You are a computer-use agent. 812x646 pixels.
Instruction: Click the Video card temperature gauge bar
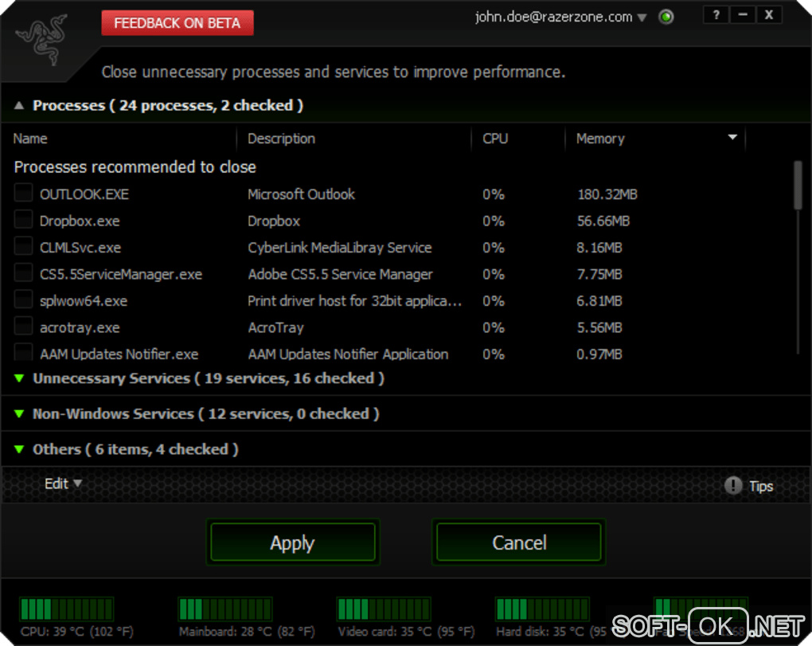[x=384, y=609]
